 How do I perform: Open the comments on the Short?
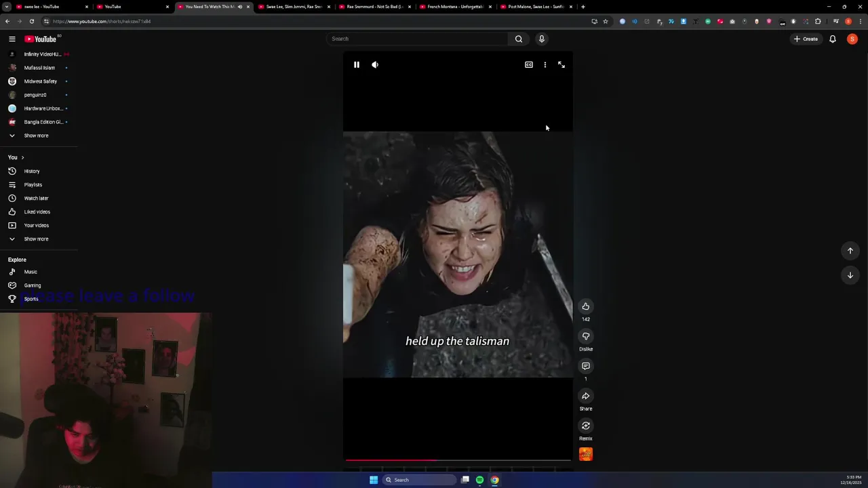pyautogui.click(x=586, y=366)
